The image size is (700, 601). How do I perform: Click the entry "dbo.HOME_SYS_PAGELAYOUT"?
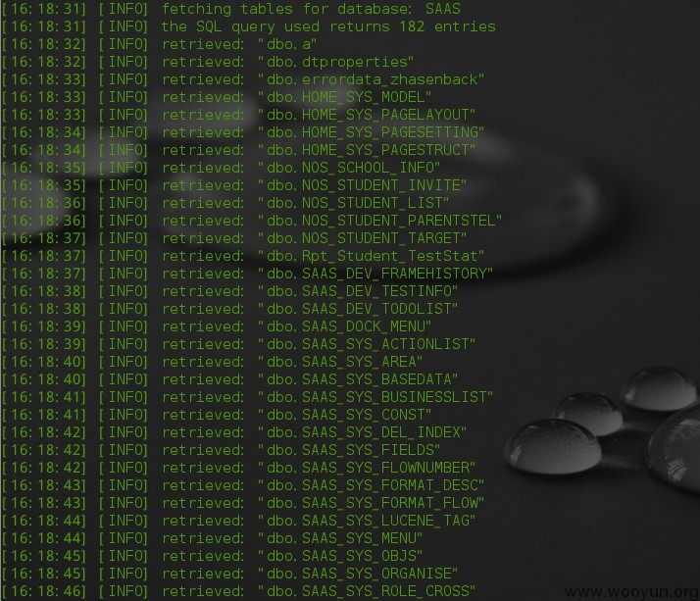367,115
